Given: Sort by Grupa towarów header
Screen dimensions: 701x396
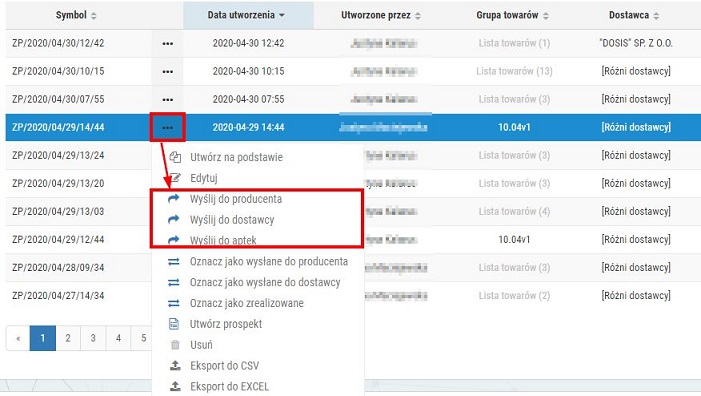Looking at the screenshot, I should (x=512, y=15).
